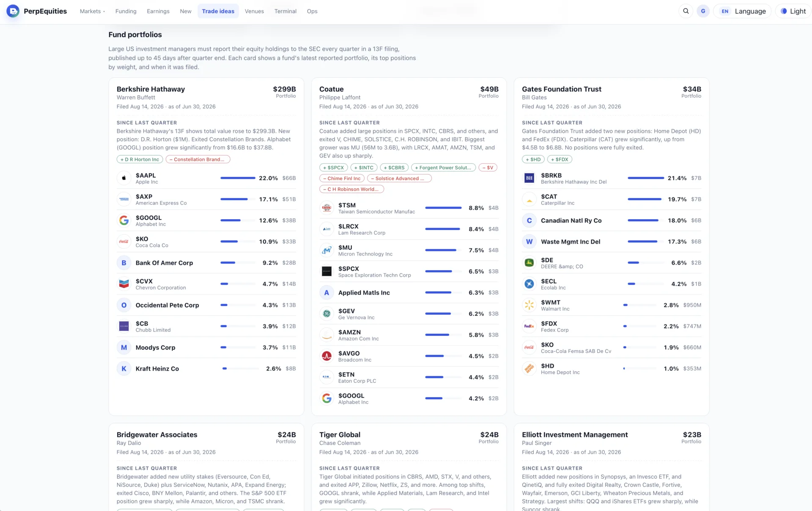This screenshot has width=812, height=511.
Task: Switch to the Trade ideas tab
Action: coord(218,11)
